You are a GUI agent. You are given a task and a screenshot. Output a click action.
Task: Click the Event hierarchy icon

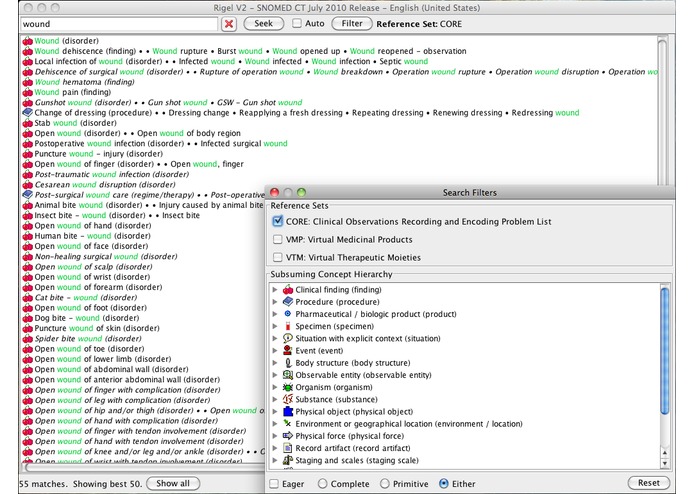[288, 350]
